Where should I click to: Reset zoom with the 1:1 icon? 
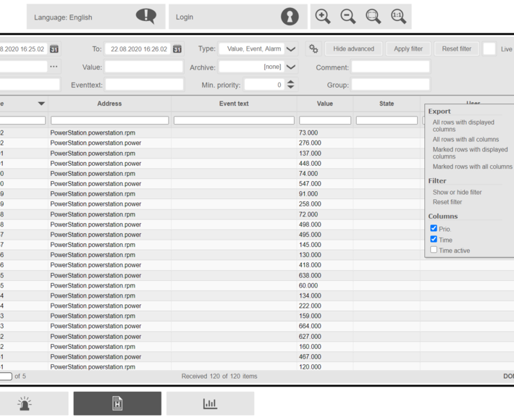pos(398,17)
